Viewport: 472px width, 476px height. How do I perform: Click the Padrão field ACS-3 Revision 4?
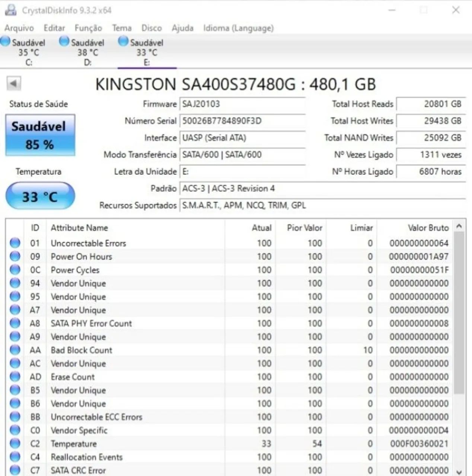(x=323, y=189)
